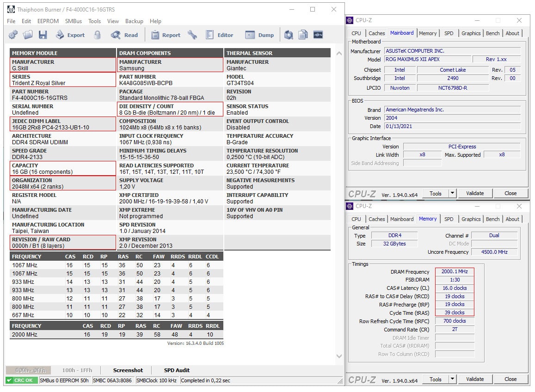Open the Report view
This screenshot has height=392, width=535.
tap(166, 35)
